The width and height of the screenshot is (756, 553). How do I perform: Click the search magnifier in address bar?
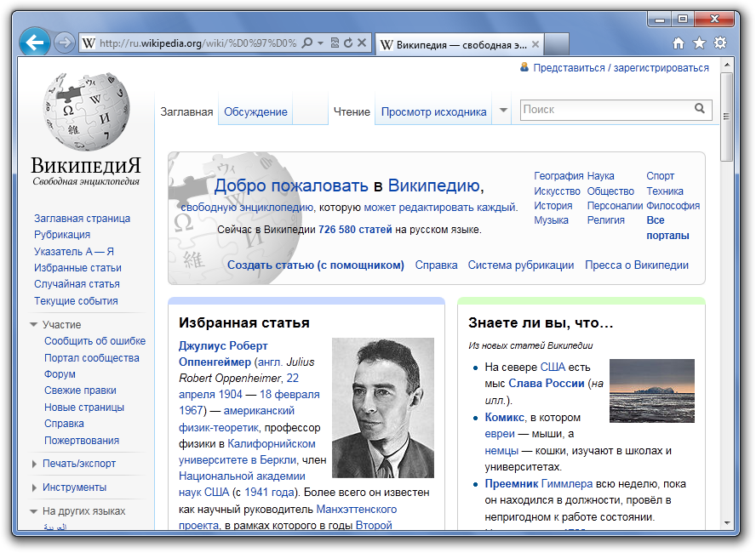[x=306, y=43]
